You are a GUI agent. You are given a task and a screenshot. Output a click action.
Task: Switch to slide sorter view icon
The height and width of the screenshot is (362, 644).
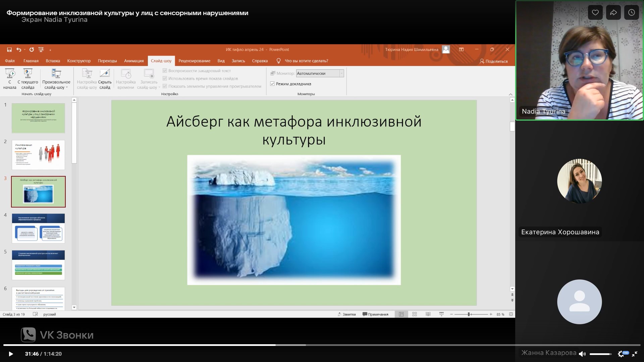point(415,314)
